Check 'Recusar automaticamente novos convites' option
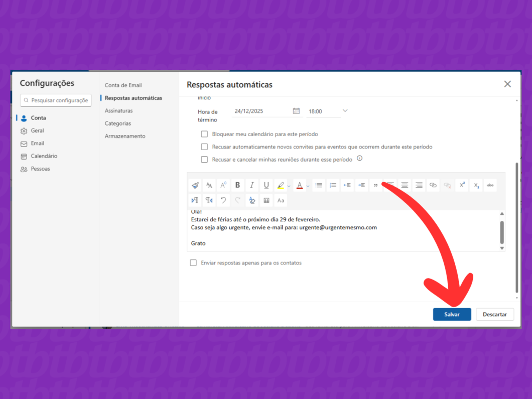This screenshot has height=399, width=532. click(x=204, y=147)
